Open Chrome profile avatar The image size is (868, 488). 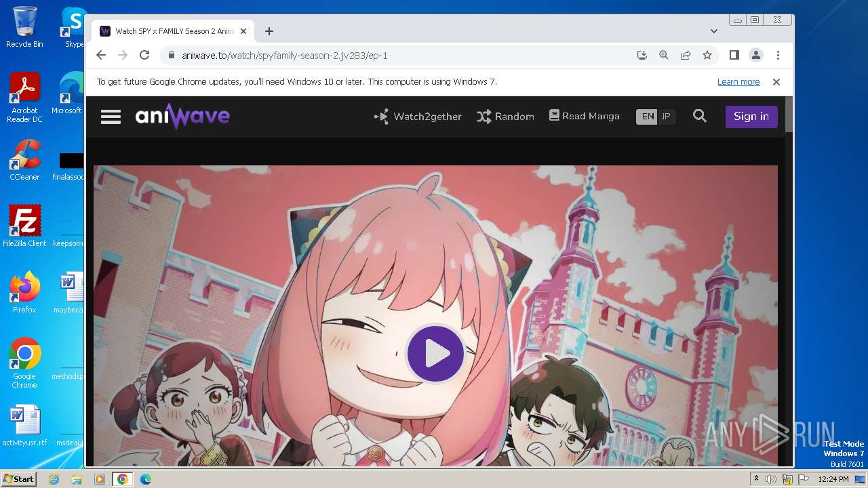pos(755,56)
